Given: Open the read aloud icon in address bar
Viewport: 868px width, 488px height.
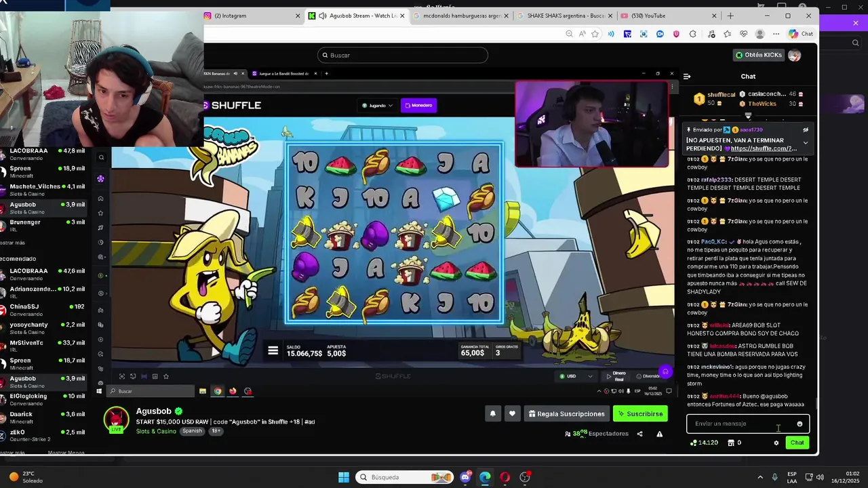Looking at the screenshot, I should pos(582,34).
